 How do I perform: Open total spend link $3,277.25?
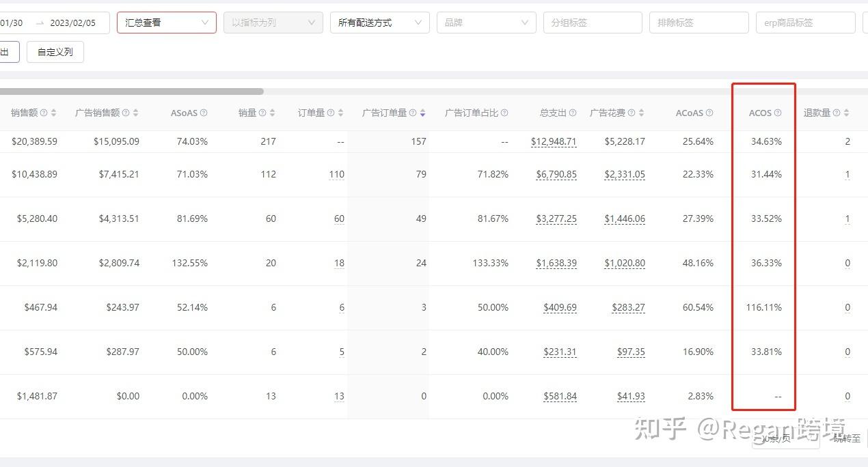[x=556, y=219]
